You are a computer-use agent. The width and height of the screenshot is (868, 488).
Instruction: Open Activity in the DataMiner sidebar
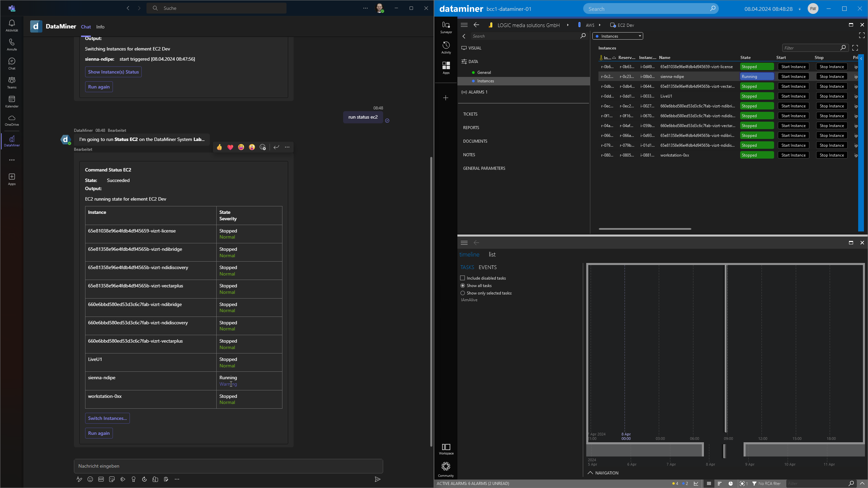[x=446, y=48]
